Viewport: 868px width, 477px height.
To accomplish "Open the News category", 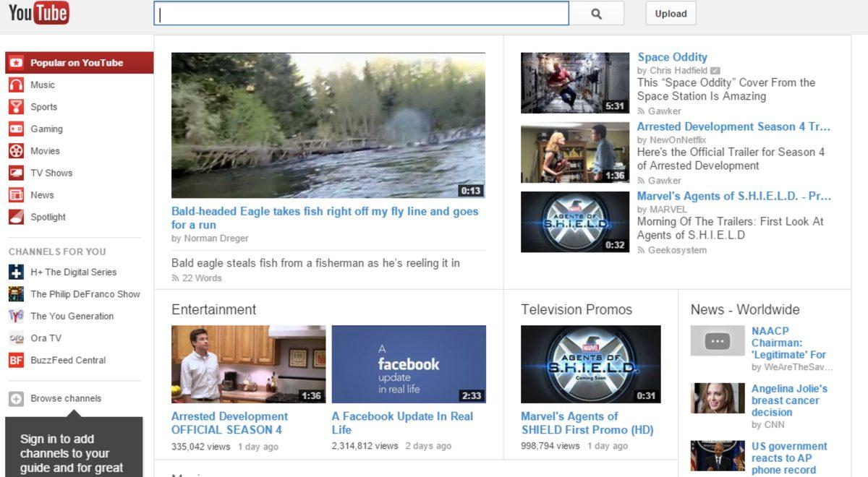I will pos(42,195).
